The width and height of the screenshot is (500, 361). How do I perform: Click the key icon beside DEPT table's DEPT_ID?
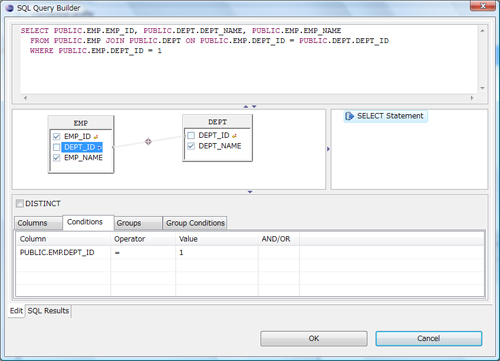point(234,136)
